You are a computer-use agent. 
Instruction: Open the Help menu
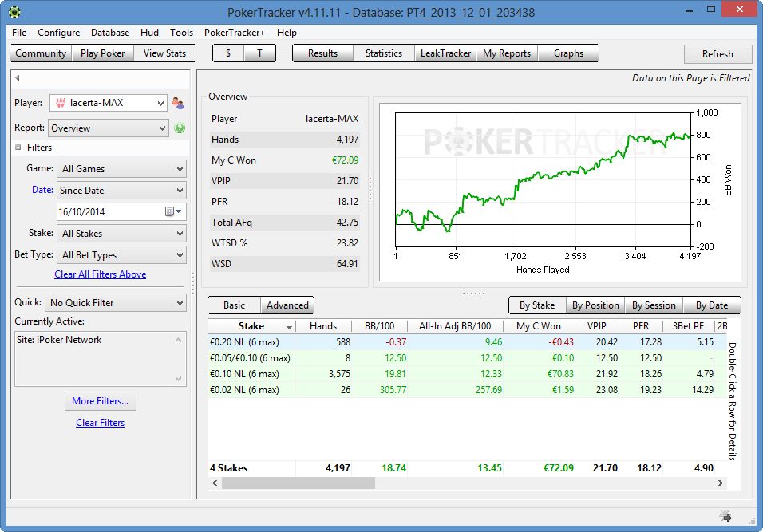[287, 33]
